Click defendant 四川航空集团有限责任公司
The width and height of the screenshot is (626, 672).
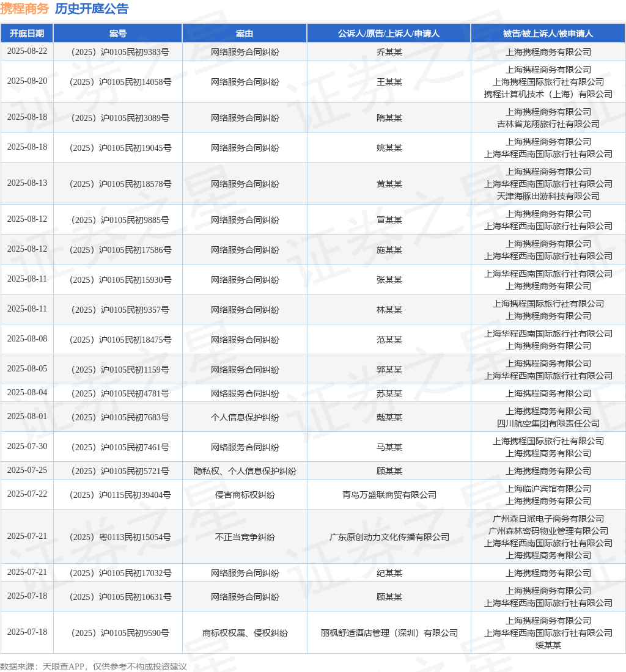[x=548, y=424]
